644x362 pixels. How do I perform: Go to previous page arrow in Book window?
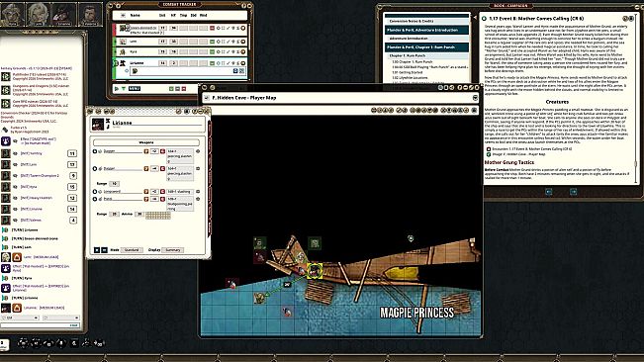tap(549, 192)
